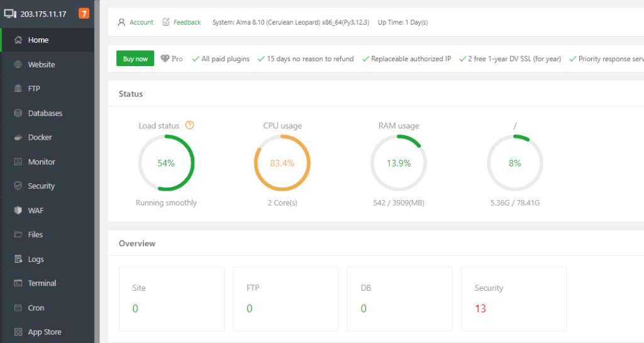Click the 'Up Time: 1 Day(s)' text
This screenshot has height=343, width=644.
coord(403,22)
